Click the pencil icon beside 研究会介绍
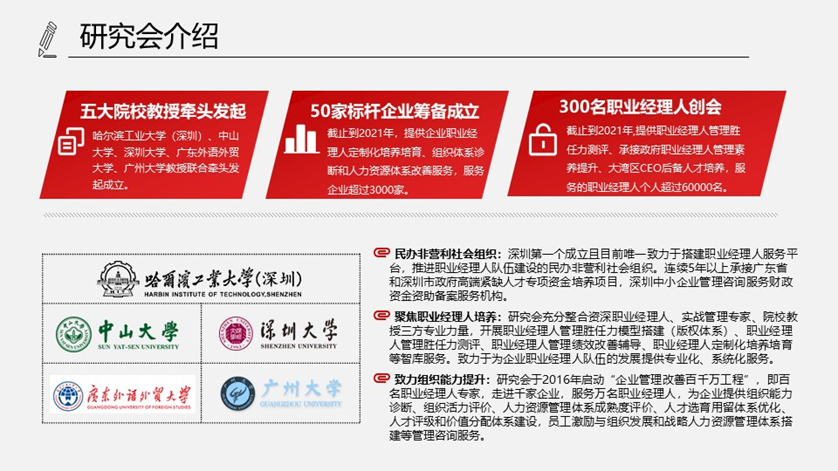Image resolution: width=838 pixels, height=471 pixels. click(x=48, y=39)
